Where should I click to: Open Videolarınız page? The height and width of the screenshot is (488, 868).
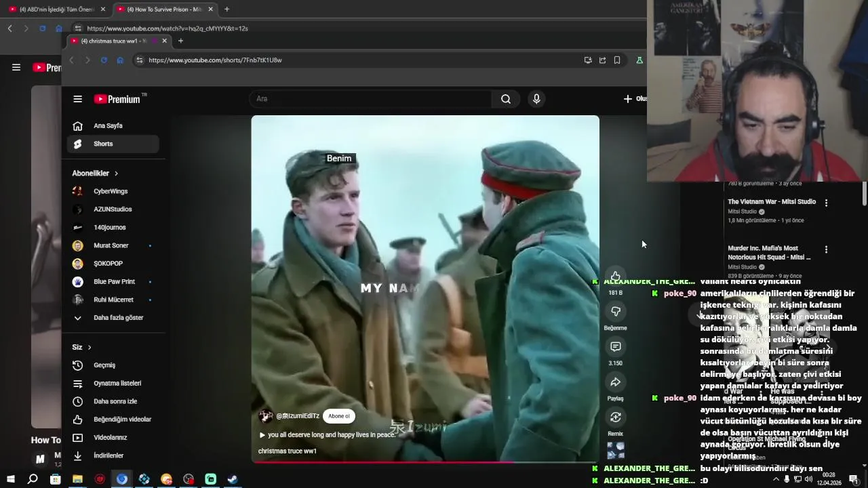click(113, 438)
